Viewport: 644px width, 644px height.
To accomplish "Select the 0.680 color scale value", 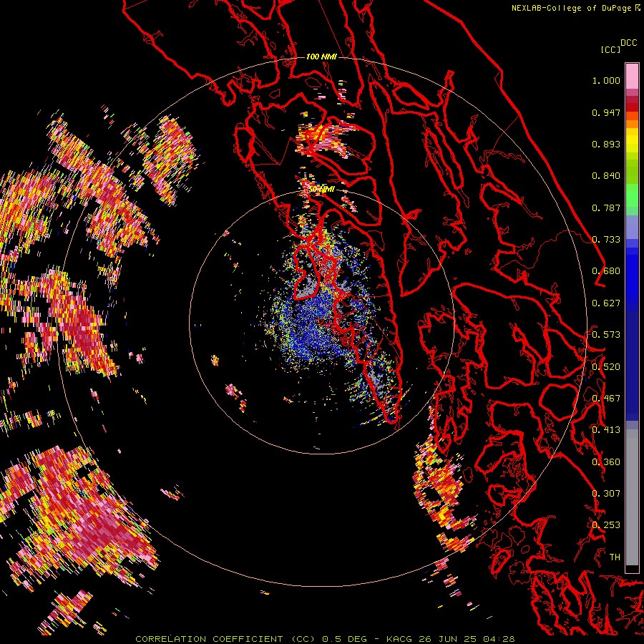I will click(x=606, y=271).
